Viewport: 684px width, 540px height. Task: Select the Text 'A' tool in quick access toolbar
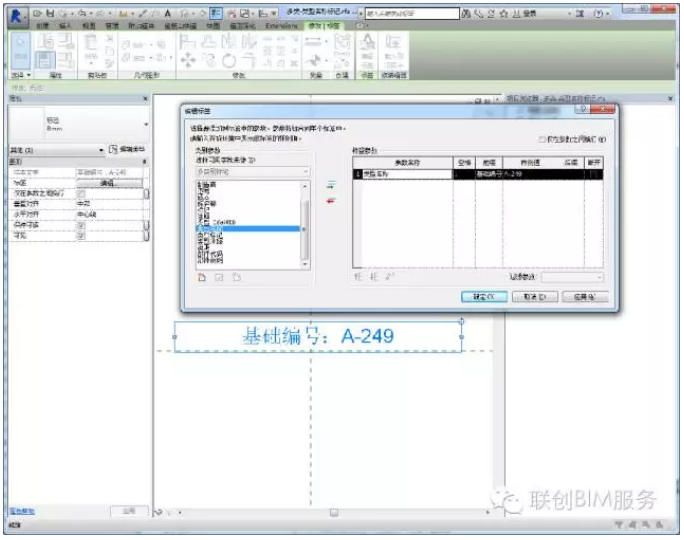(x=168, y=14)
